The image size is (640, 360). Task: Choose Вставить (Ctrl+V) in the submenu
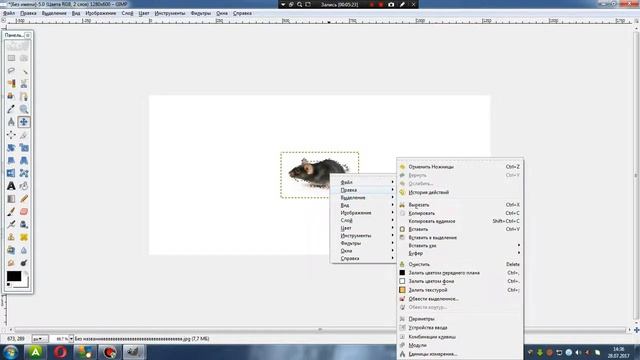(460, 229)
